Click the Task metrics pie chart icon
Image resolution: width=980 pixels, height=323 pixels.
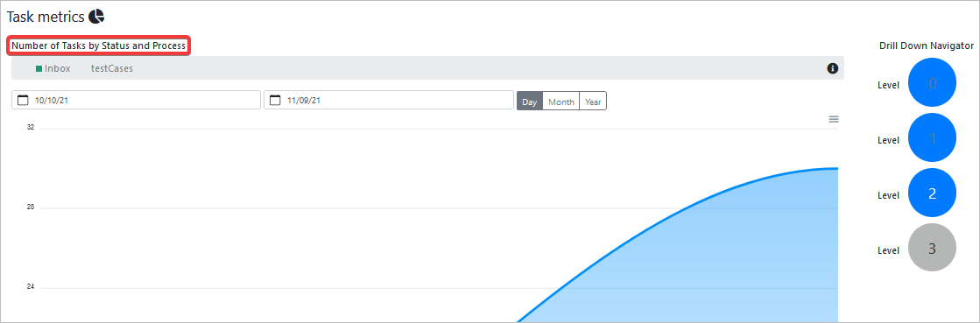(x=96, y=17)
